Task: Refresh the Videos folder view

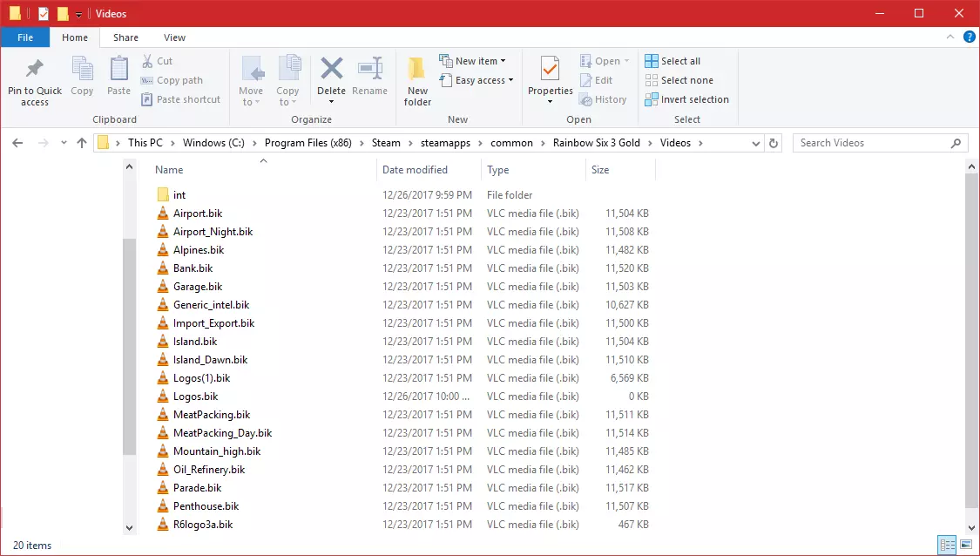Action: [774, 143]
